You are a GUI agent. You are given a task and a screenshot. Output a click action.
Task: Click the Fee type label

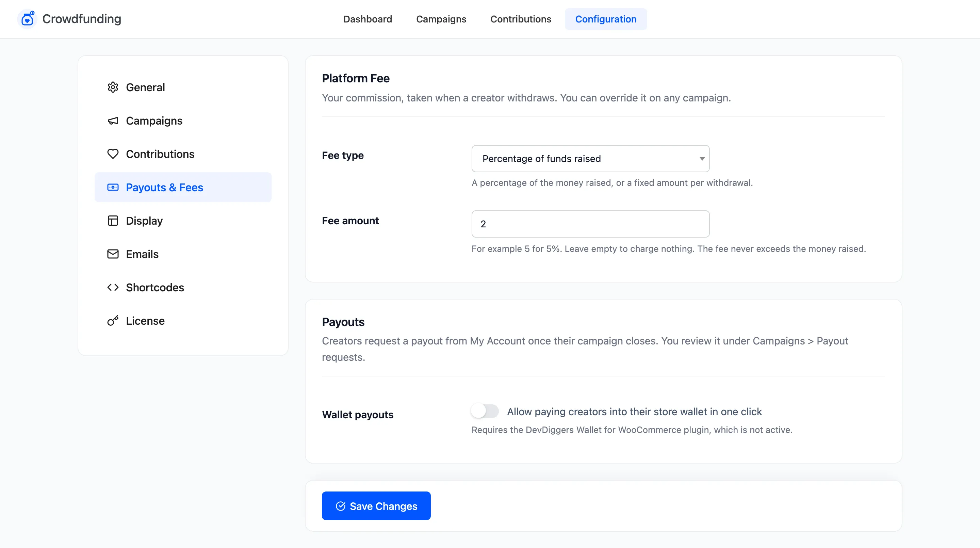tap(343, 155)
